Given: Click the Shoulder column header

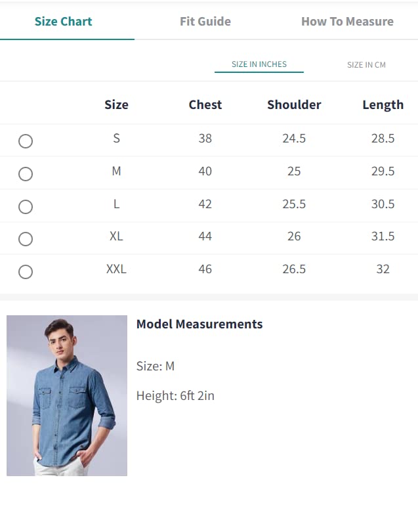Looking at the screenshot, I should (294, 104).
